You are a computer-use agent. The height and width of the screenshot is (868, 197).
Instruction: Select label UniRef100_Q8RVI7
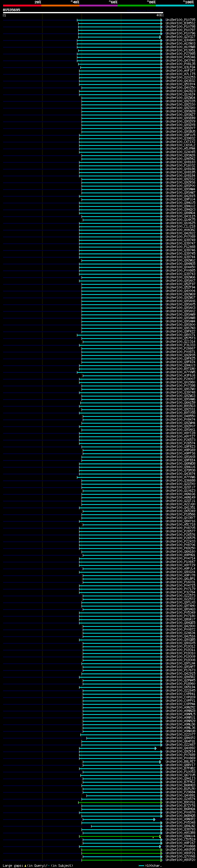coord(180,765)
